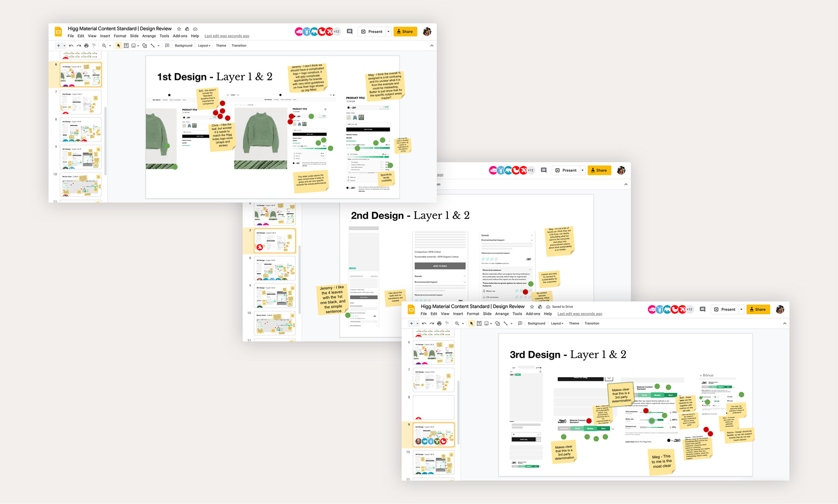Expand the Layout dropdown in the 1st Design window
This screenshot has width=838, height=504.
204,45
